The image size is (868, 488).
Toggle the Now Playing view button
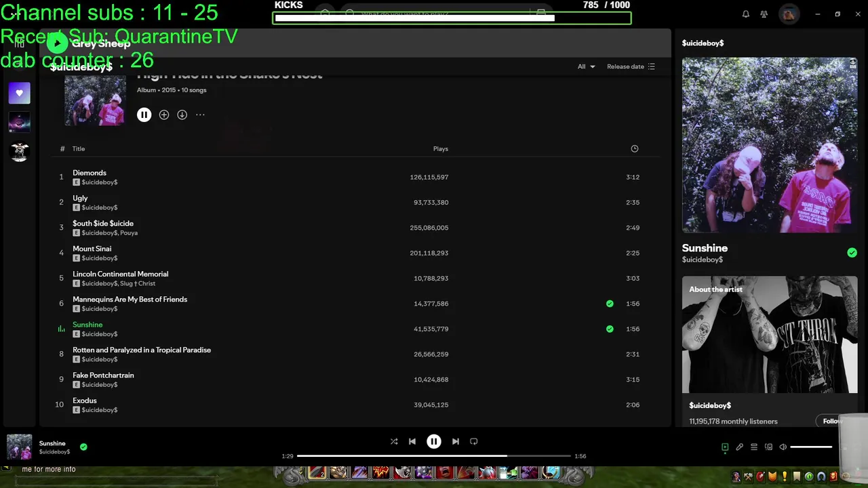pos(725,447)
